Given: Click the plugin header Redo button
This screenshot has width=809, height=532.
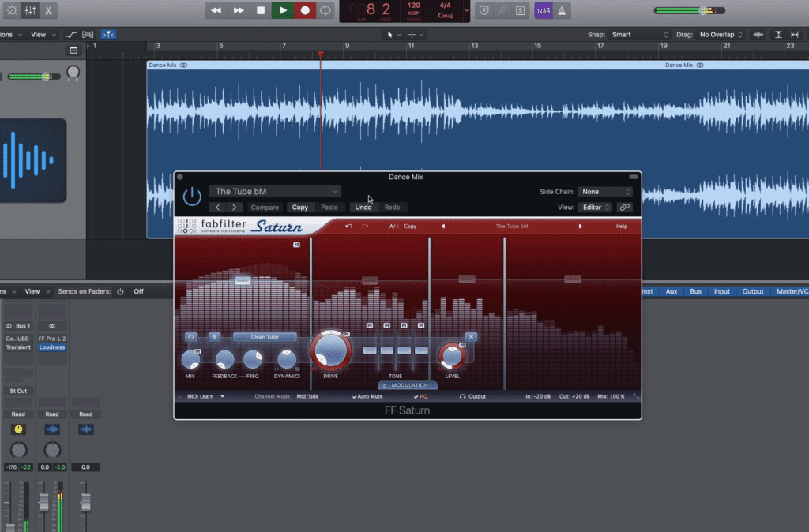Looking at the screenshot, I should 392,208.
